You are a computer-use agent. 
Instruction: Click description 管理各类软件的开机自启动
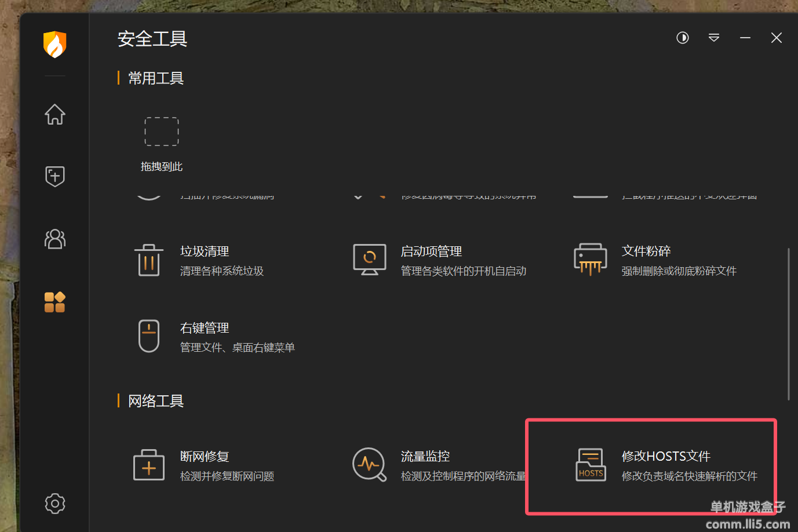pos(464,271)
